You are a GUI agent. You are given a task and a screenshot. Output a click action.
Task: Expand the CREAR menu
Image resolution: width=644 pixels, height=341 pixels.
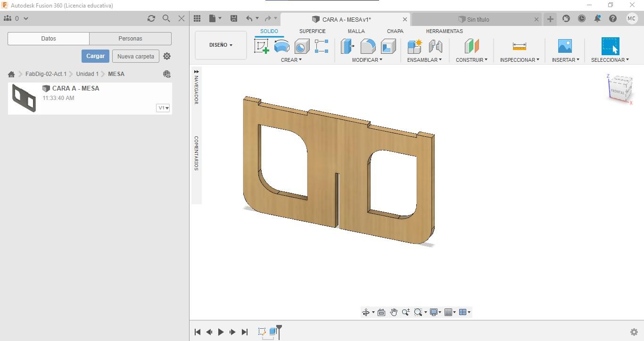pos(291,60)
